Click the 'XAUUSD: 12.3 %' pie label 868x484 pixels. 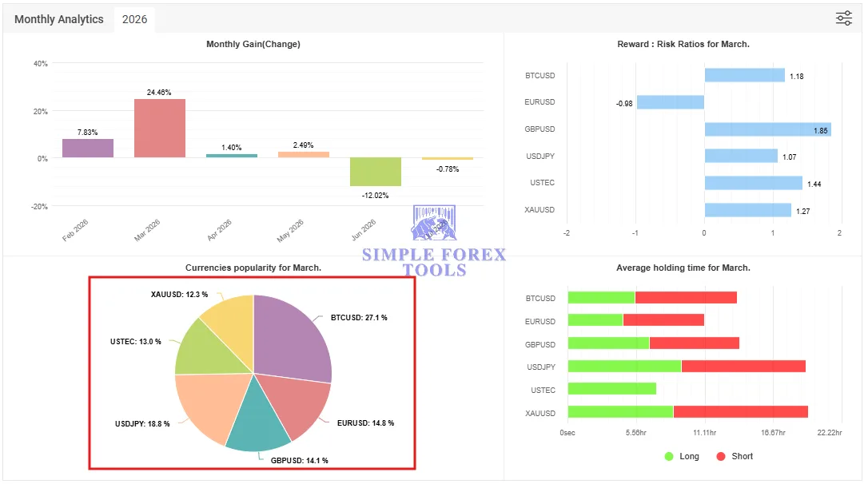click(179, 294)
